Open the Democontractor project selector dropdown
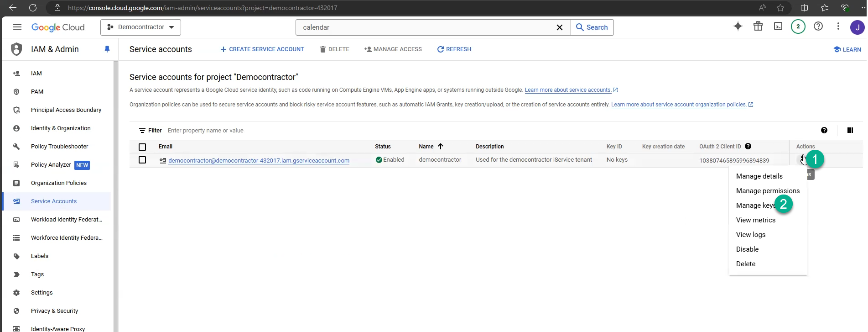 coord(140,27)
